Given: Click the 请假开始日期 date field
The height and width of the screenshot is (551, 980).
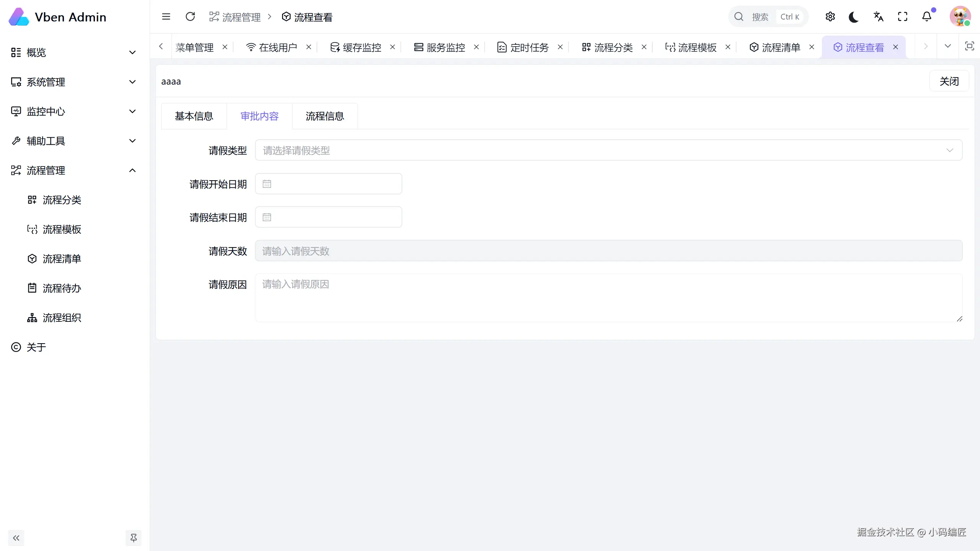Looking at the screenshot, I should pyautogui.click(x=328, y=184).
